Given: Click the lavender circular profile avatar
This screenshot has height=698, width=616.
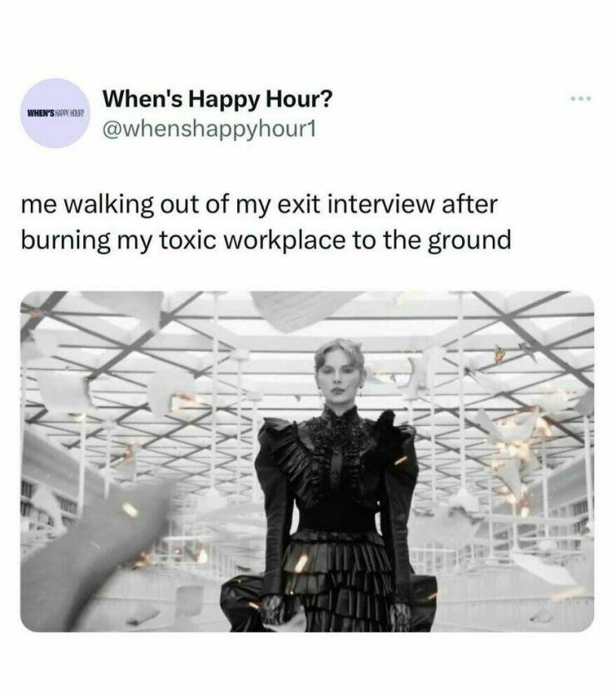Looking at the screenshot, I should tap(56, 113).
